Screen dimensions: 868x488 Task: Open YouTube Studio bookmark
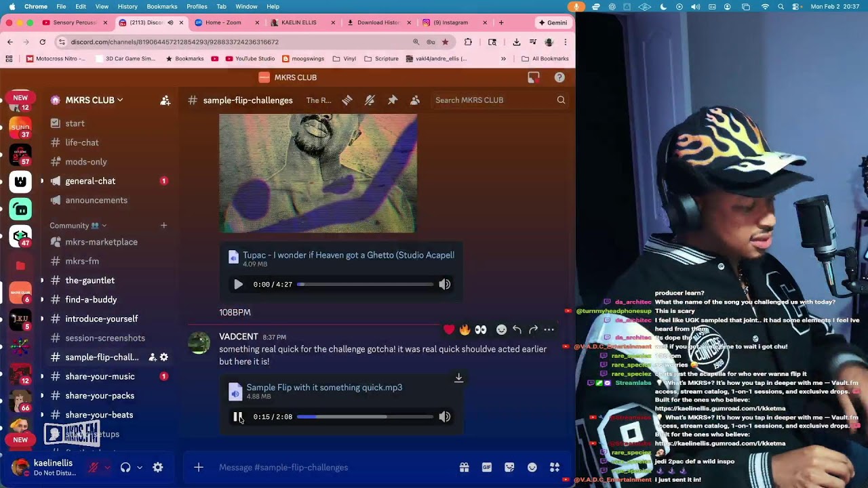(250, 59)
